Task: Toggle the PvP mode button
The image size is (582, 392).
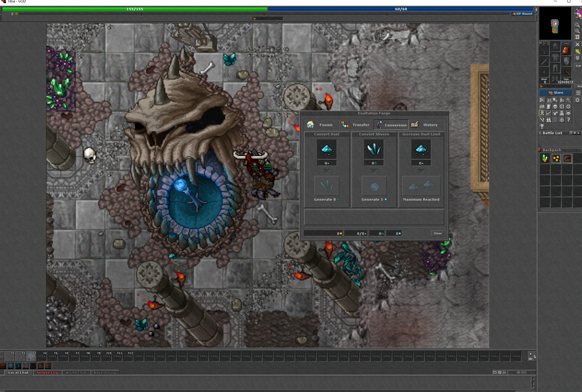Action: coord(578,66)
